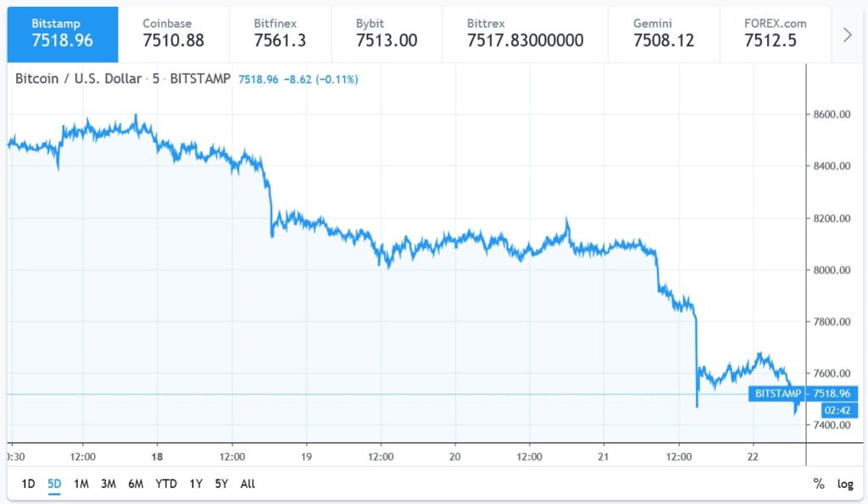The height and width of the screenshot is (504, 868).
Task: Toggle percent scale on price axis
Action: pyautogui.click(x=819, y=484)
